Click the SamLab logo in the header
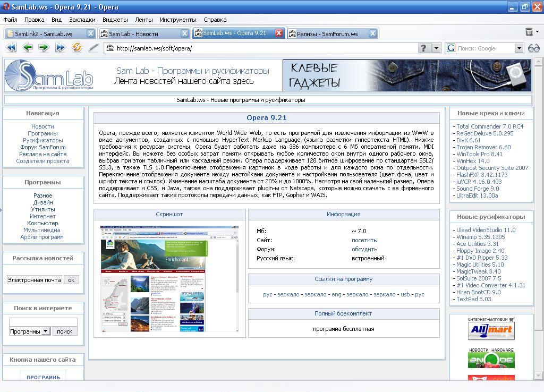The width and height of the screenshot is (544, 392). coord(49,75)
